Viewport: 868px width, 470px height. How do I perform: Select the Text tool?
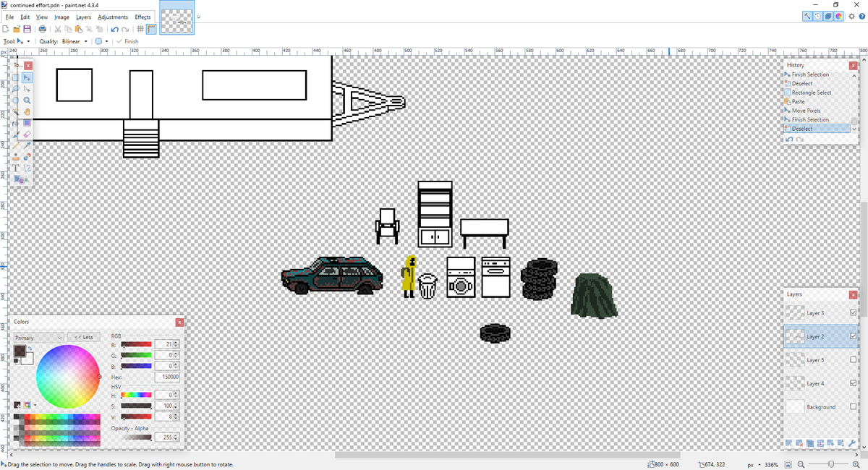[16, 168]
